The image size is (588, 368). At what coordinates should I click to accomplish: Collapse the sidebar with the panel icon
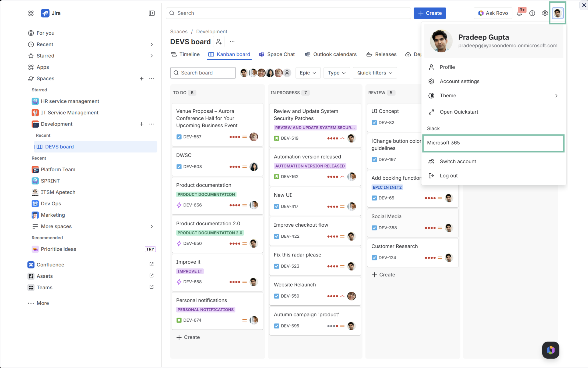tap(152, 13)
